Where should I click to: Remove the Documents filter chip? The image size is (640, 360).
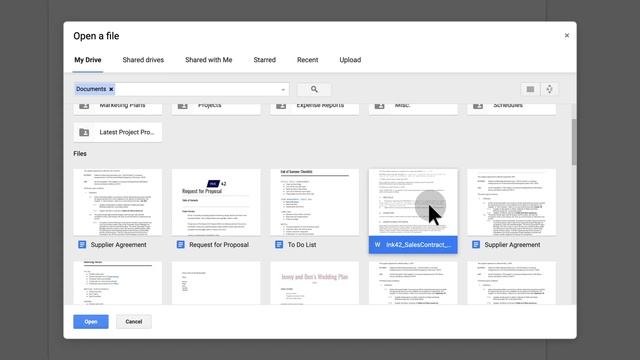click(111, 89)
